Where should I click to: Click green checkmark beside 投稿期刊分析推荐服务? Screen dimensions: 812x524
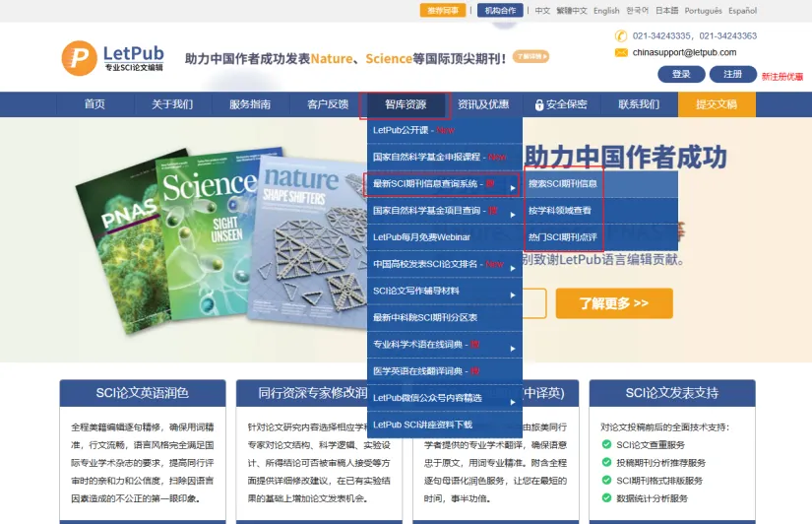click(606, 462)
